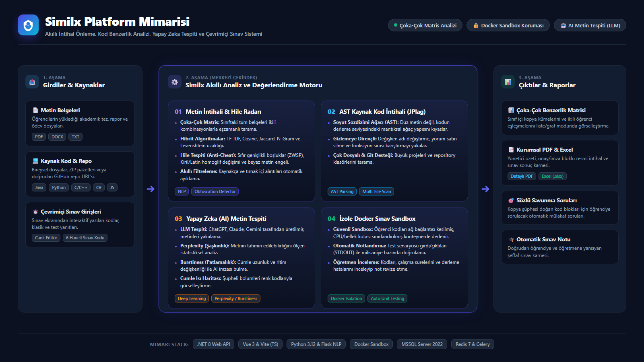644x362 pixels.
Task: Click the Auto Unit Testing tag
Action: 387,298
